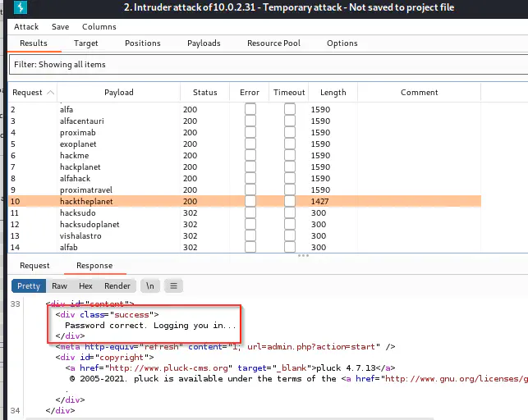Open the Save menu

pyautogui.click(x=61, y=27)
